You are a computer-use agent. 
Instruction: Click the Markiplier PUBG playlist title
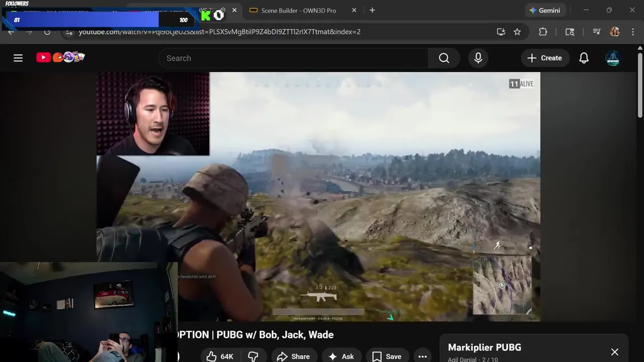tap(485, 347)
